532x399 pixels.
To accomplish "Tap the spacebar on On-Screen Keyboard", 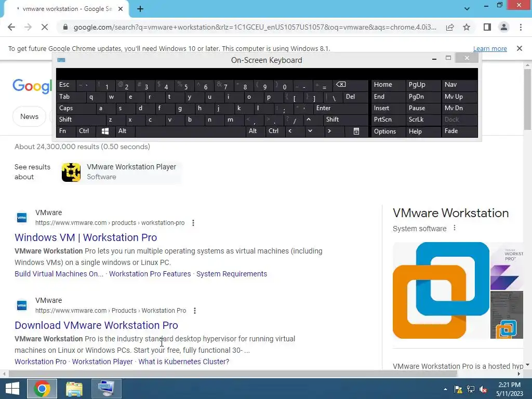I will [190, 131].
